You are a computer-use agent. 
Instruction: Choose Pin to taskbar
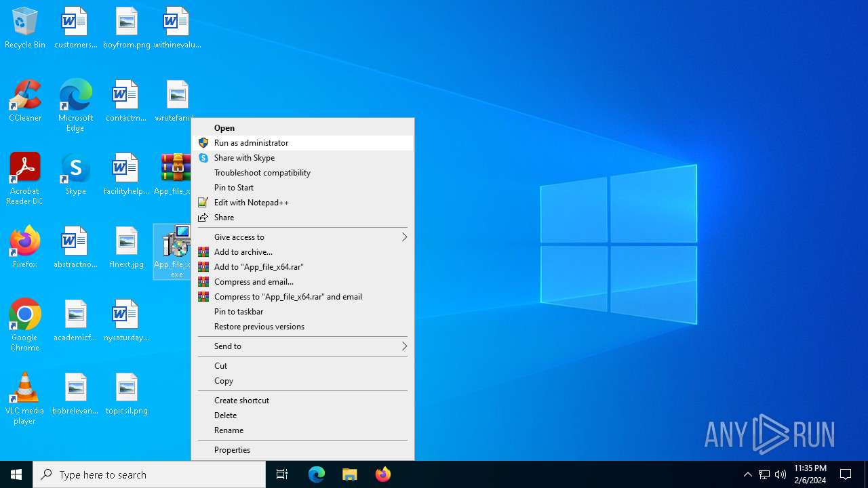[302, 312]
